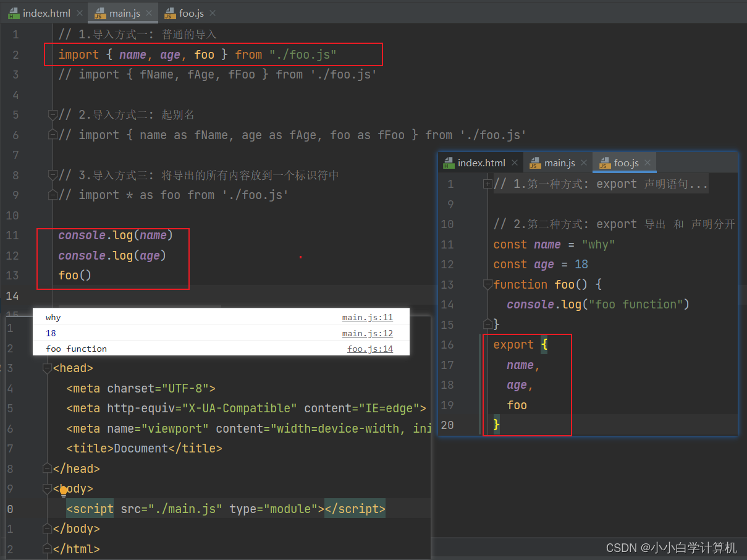The image size is (747, 560).
Task: Click 'const name = "why"' in foo.js
Action: point(554,244)
